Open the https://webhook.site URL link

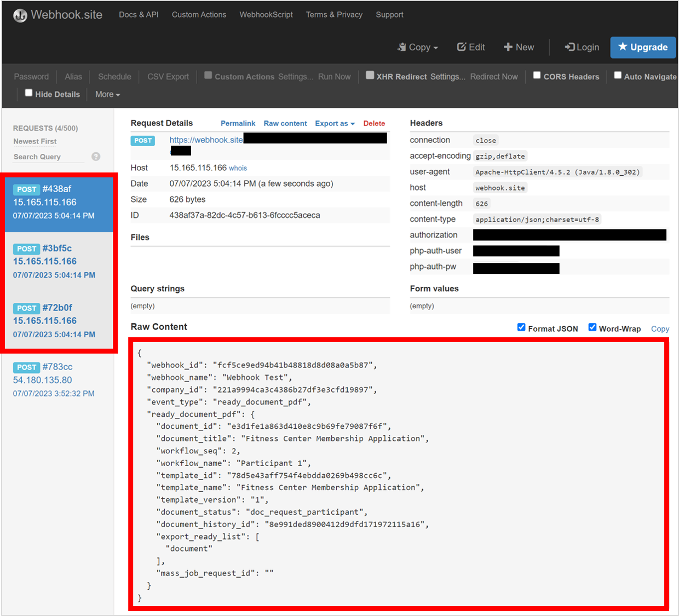[x=206, y=140]
